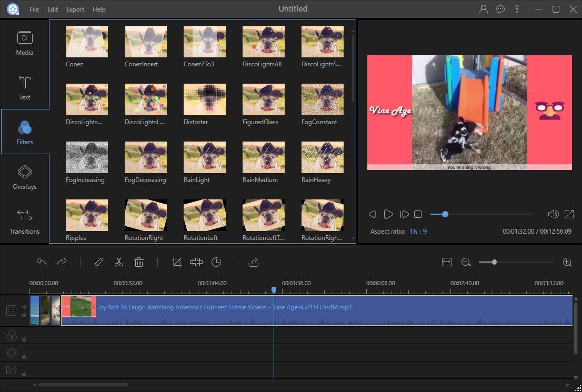This screenshot has width=582, height=392.
Task: Open the Mosaic tool
Action: click(196, 262)
